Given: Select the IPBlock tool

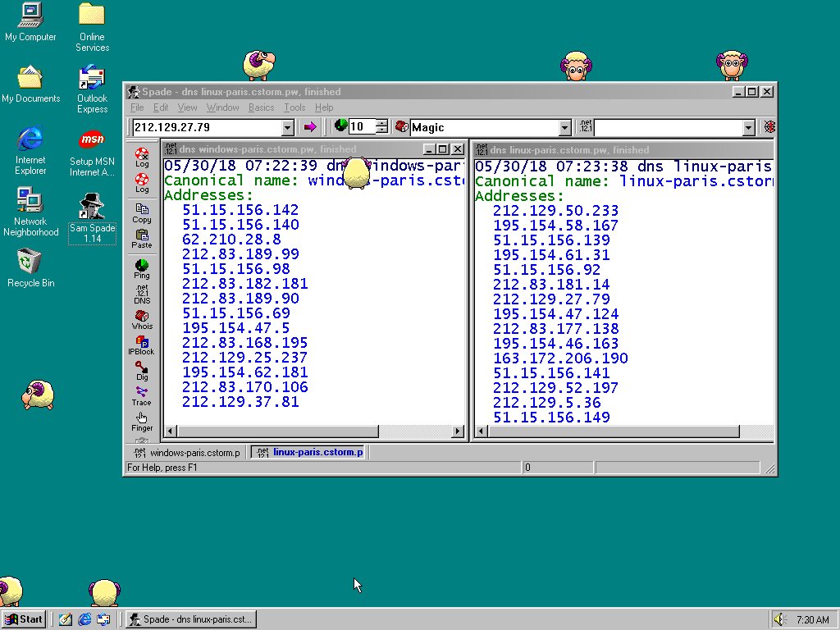Looking at the screenshot, I should (141, 345).
